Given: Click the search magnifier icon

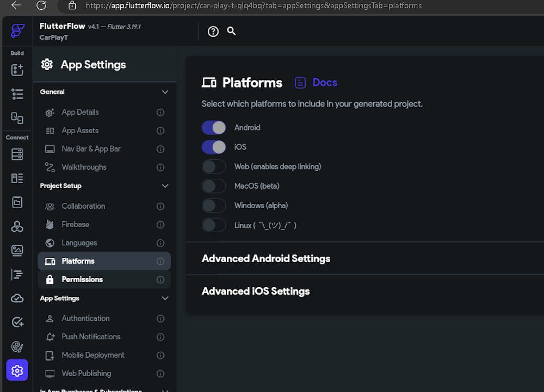Looking at the screenshot, I should pyautogui.click(x=231, y=31).
